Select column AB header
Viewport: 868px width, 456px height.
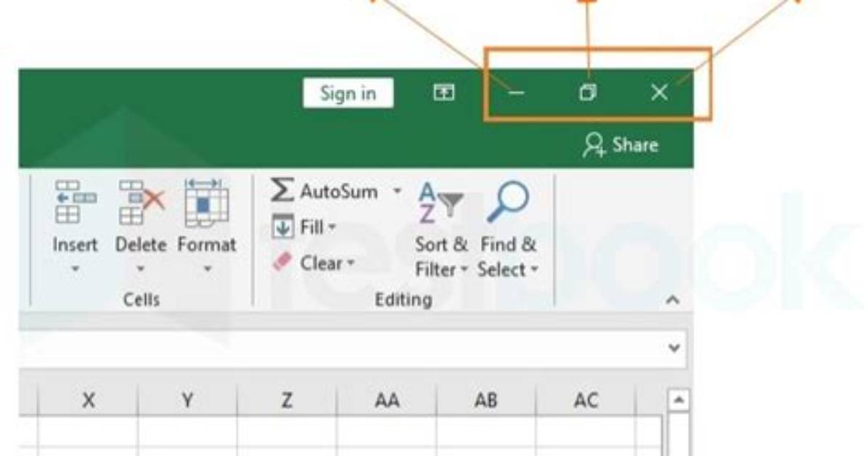(486, 400)
